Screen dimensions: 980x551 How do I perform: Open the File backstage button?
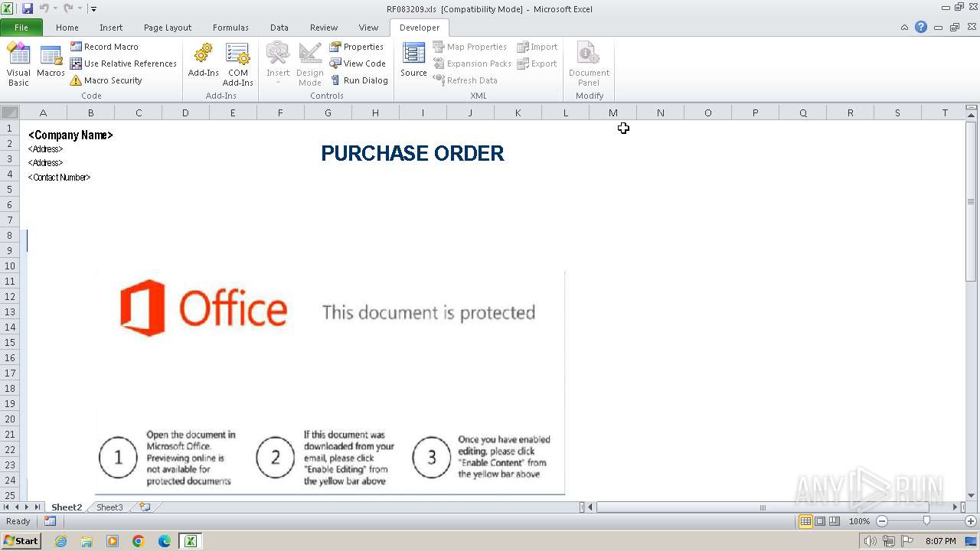21,28
